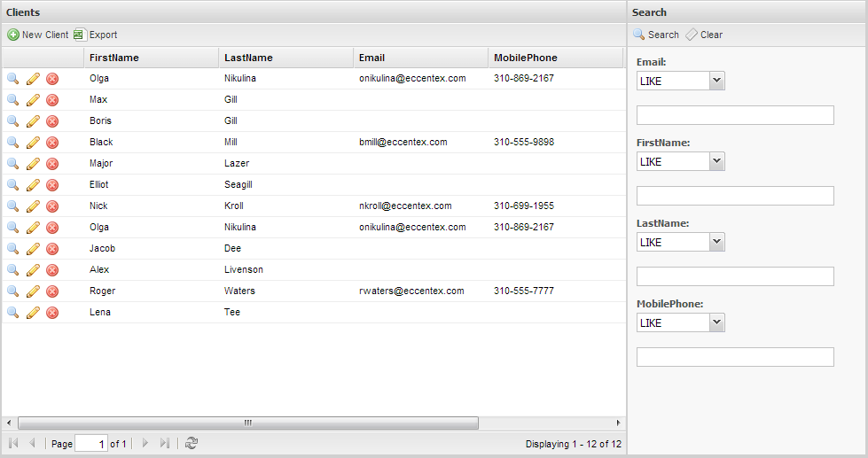The image size is (868, 458).
Task: Delete the Major Lazer client
Action: point(52,164)
